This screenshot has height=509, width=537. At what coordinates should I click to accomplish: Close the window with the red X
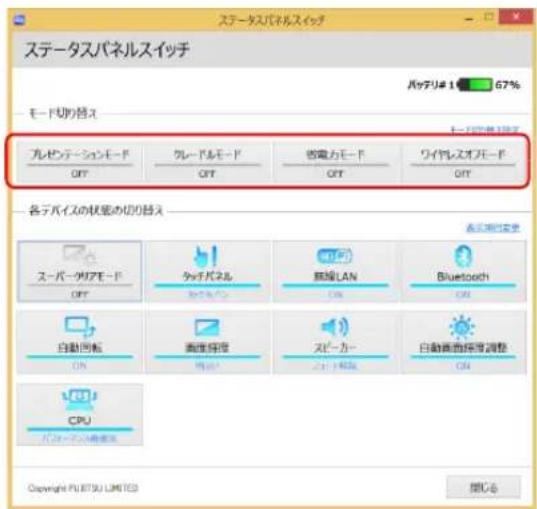pos(515,16)
